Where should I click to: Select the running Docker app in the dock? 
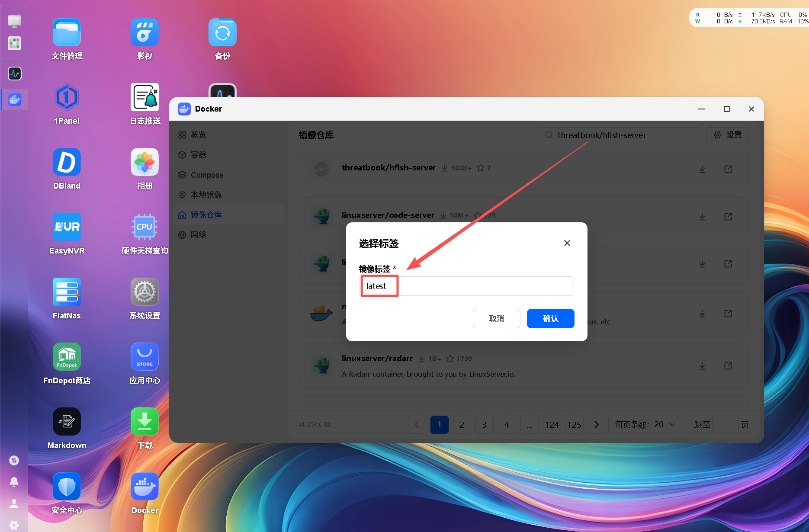click(14, 99)
